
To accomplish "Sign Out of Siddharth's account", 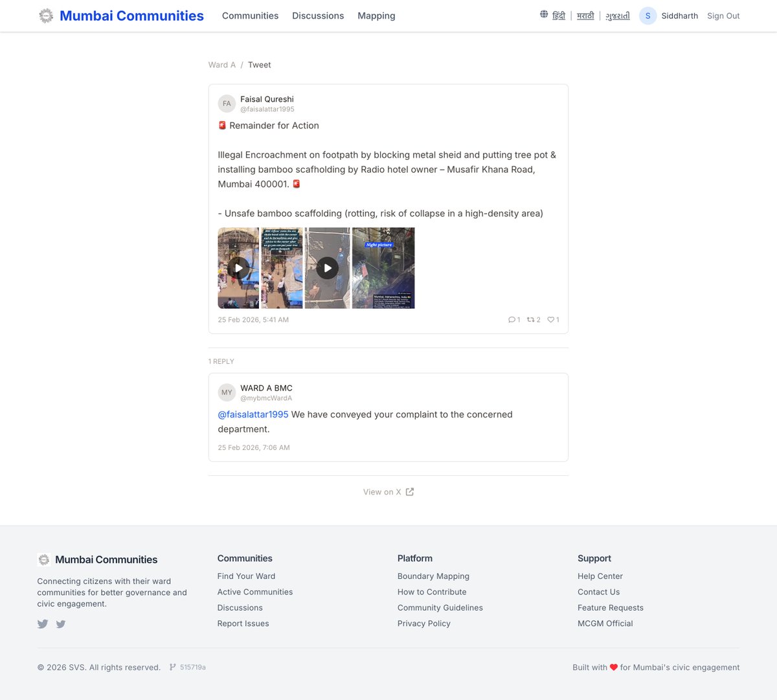I will tap(723, 16).
